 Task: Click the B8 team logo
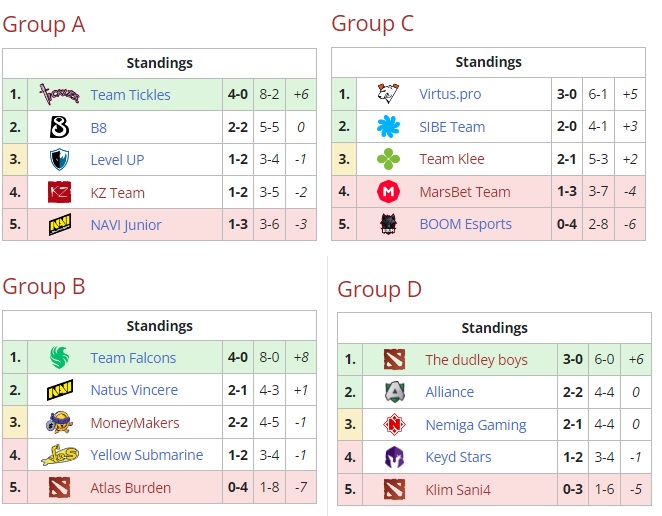tap(59, 127)
